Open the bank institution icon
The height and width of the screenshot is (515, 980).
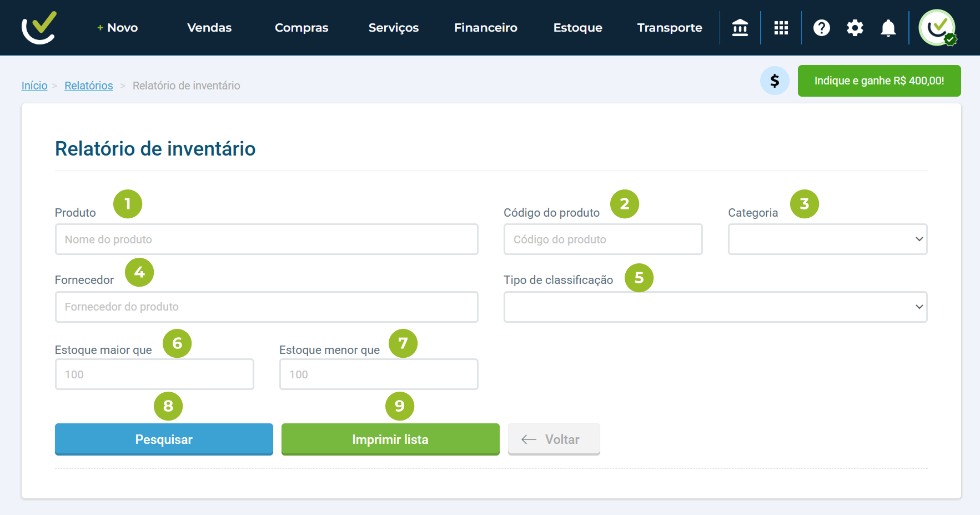pos(740,28)
